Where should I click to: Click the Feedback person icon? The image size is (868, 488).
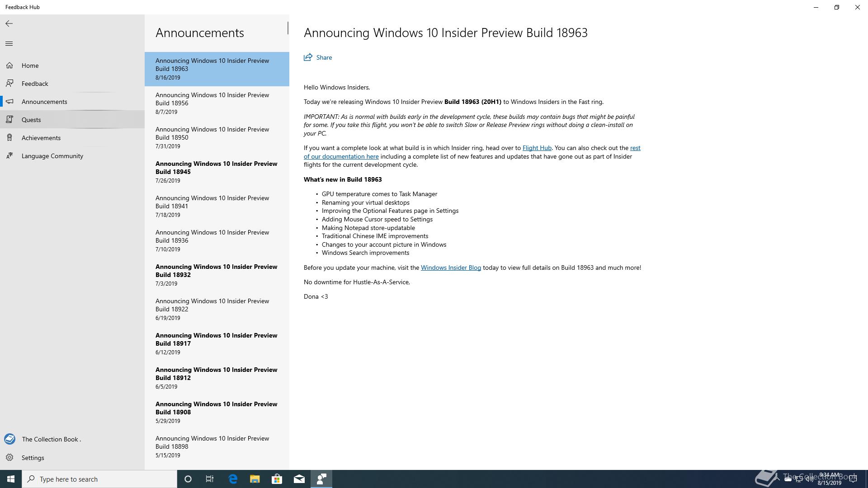(9, 84)
